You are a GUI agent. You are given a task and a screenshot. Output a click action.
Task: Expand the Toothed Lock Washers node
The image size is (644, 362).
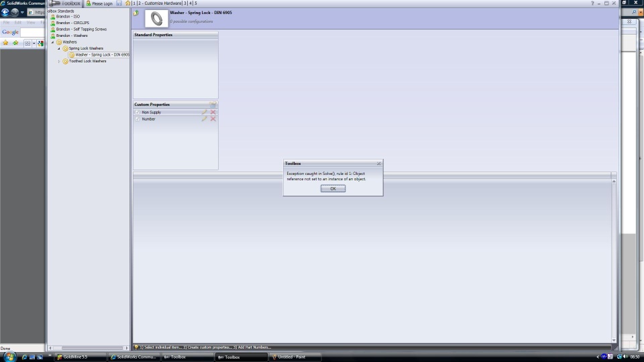point(59,61)
